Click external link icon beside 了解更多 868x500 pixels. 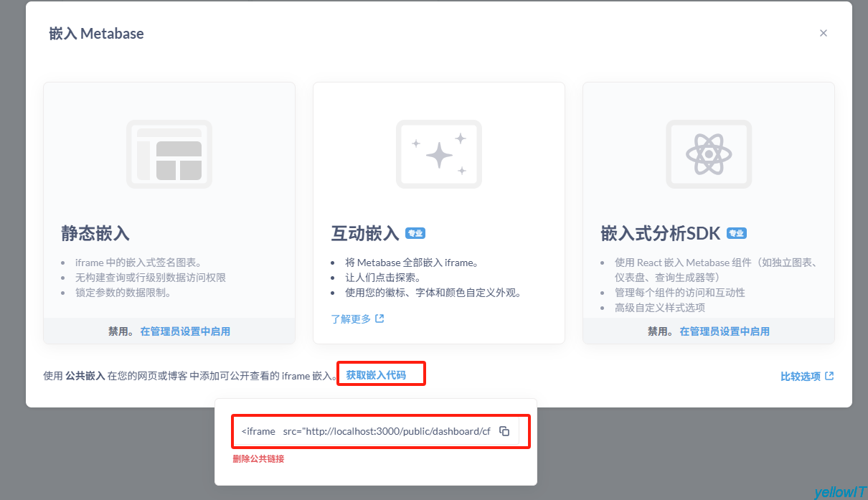[x=380, y=319]
